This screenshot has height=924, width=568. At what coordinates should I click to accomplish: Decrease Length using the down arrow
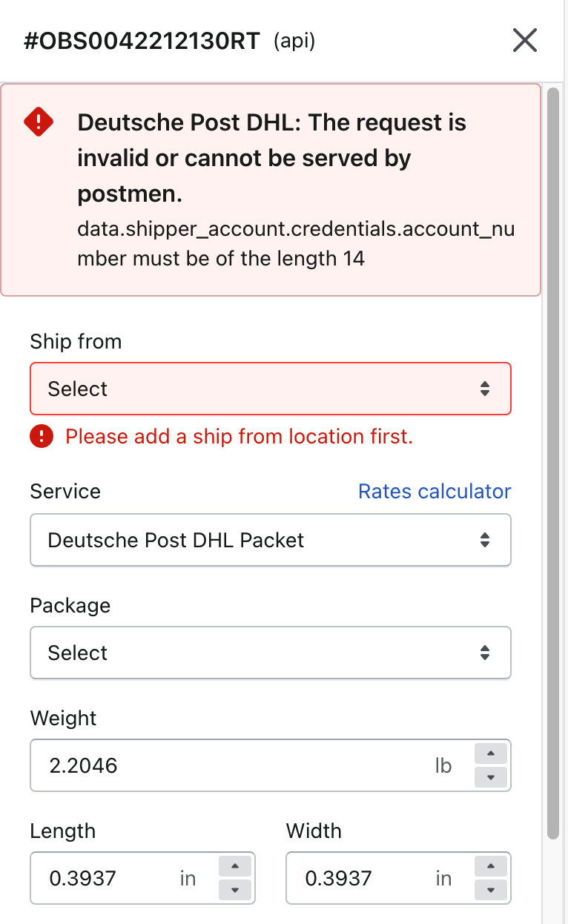235,889
